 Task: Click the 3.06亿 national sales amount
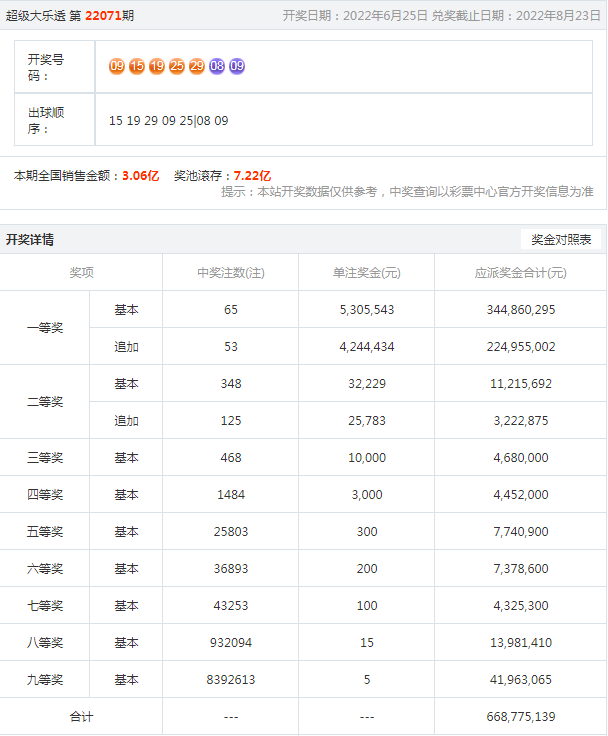140,175
